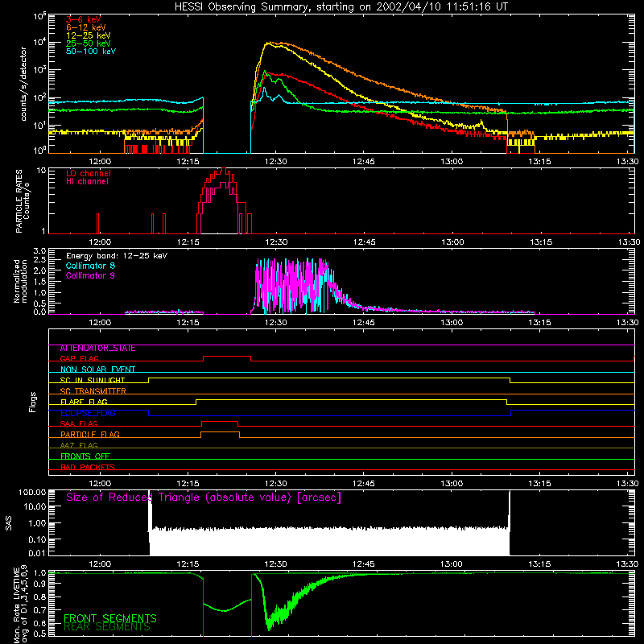Click the 13:15 tick label under flags plot
This screenshot has width=644, height=644.
click(539, 484)
